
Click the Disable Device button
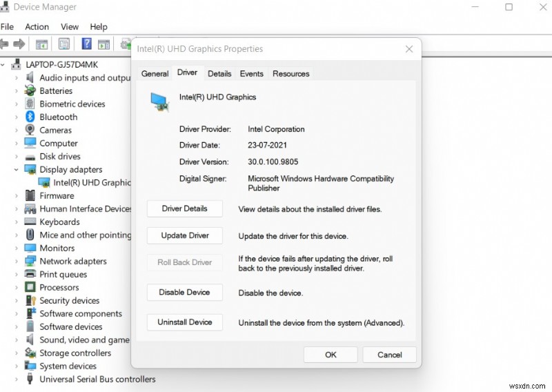click(x=185, y=292)
